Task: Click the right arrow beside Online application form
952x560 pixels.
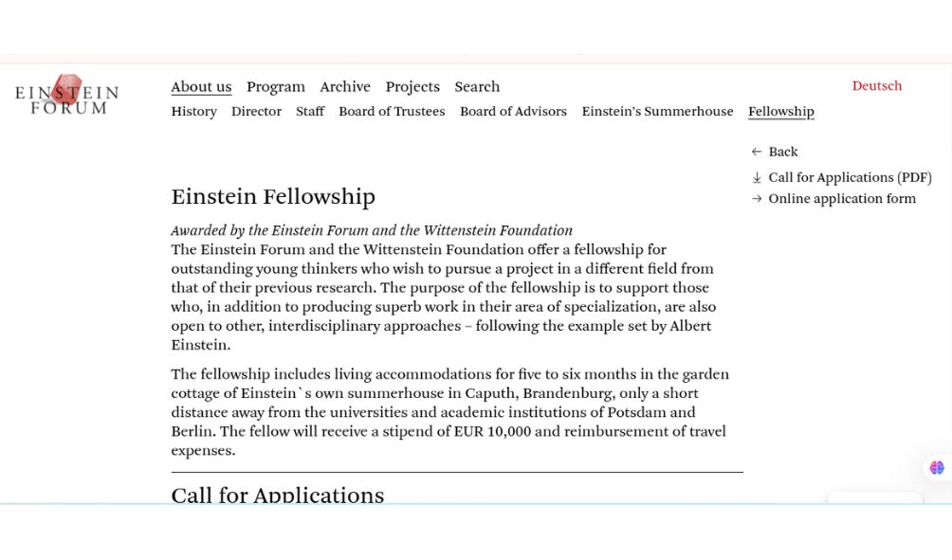Action: click(x=757, y=199)
